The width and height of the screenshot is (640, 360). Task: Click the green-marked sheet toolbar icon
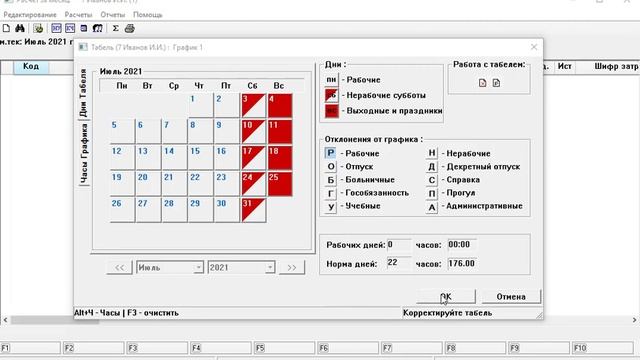38,28
